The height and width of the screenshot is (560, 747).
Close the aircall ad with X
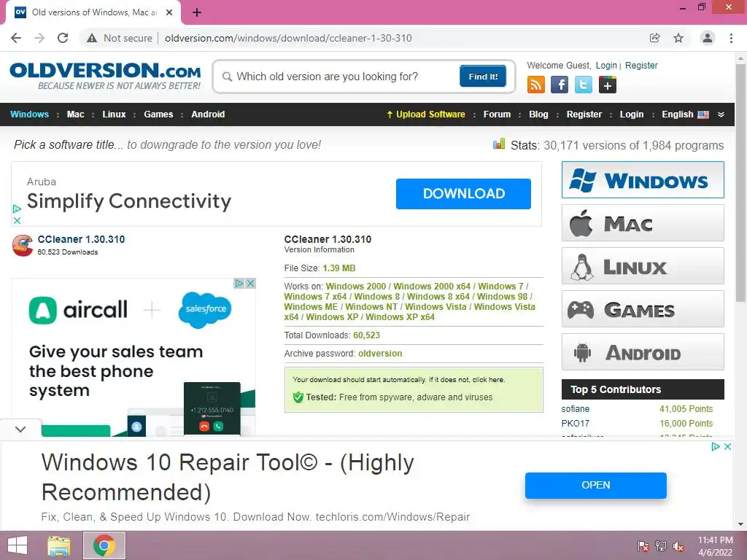pos(250,284)
